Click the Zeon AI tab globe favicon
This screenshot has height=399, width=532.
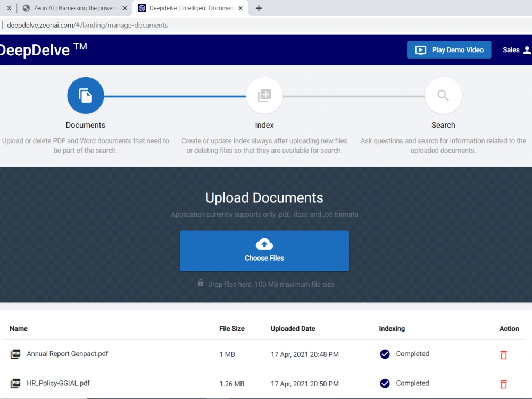[26, 8]
